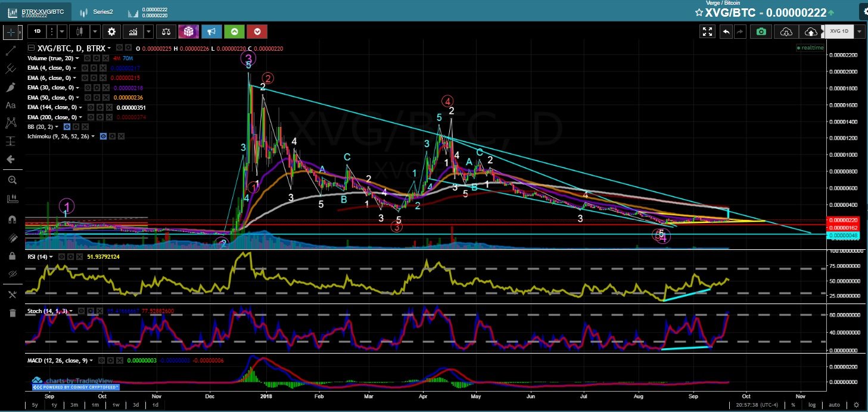Expand the indicators dropdown arrow

pos(148,32)
